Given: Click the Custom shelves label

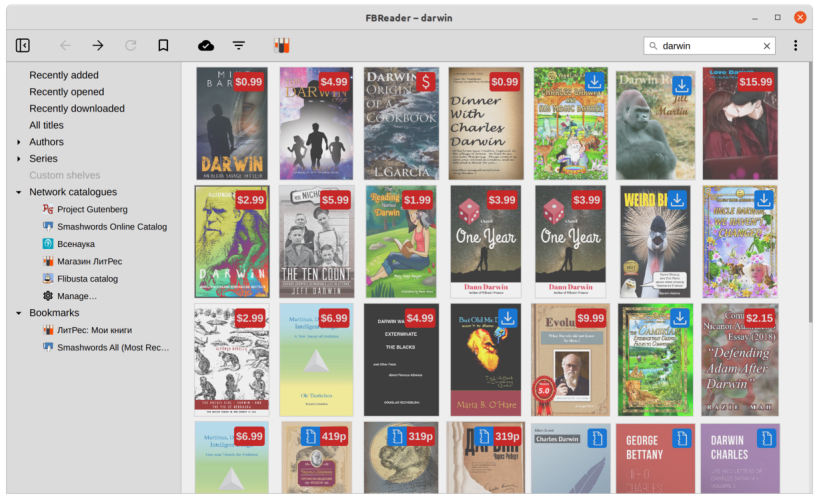Looking at the screenshot, I should tap(65, 176).
